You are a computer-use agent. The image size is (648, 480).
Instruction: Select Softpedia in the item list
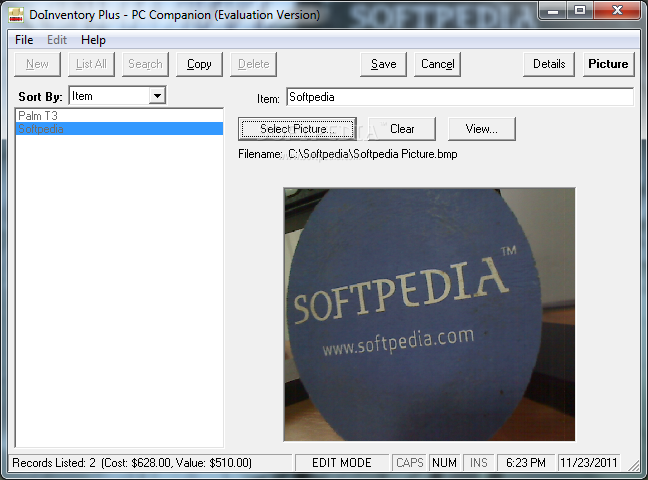coord(119,129)
